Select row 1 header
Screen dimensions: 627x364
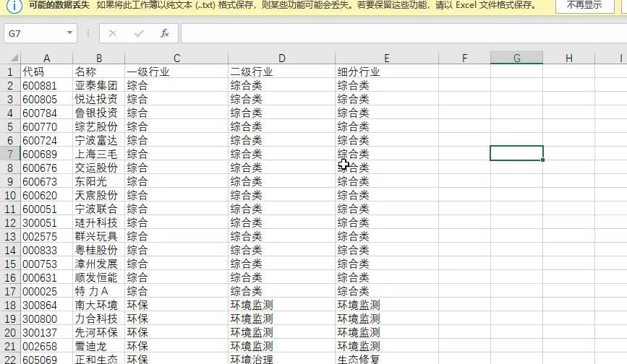click(10, 71)
